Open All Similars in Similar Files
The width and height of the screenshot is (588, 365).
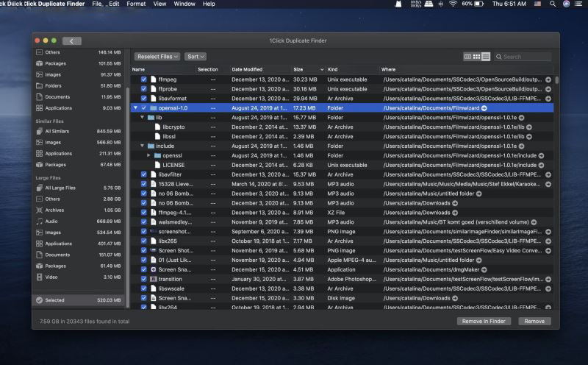coord(79,132)
